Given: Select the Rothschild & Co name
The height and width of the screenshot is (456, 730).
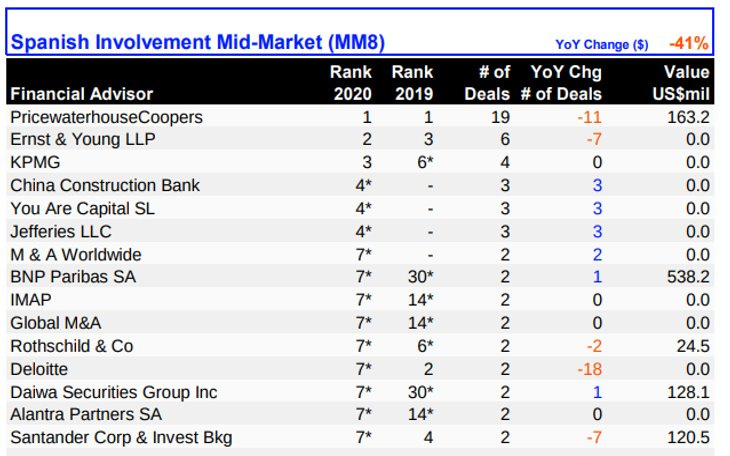Looking at the screenshot, I should point(72,346).
